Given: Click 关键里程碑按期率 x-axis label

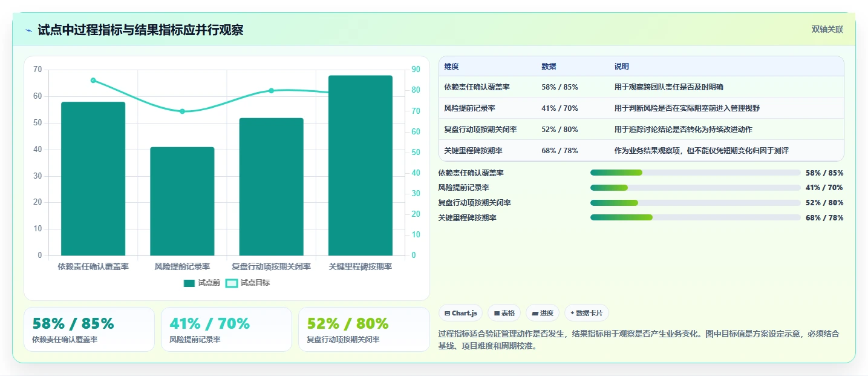Looking at the screenshot, I should pos(361,266).
